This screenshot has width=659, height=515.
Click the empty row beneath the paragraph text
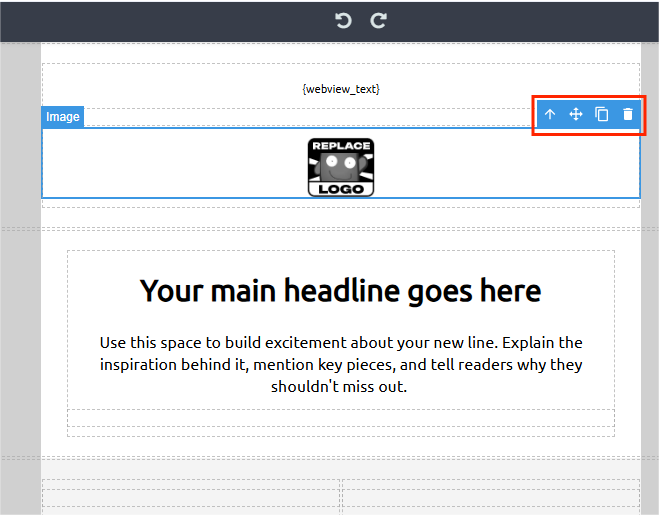pos(340,418)
